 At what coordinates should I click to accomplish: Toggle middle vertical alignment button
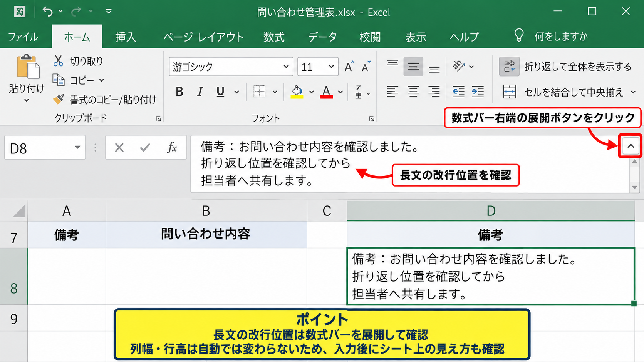pos(413,66)
